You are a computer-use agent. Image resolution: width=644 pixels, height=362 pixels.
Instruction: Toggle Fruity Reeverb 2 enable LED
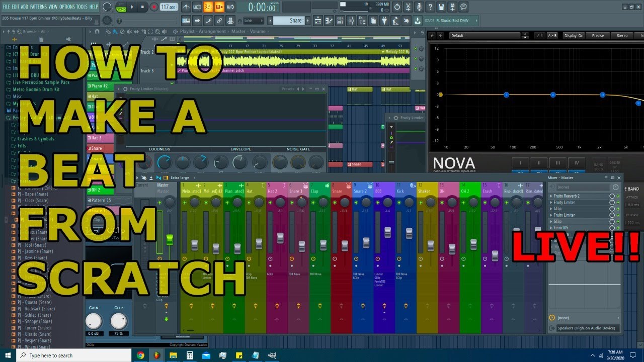pyautogui.click(x=618, y=196)
